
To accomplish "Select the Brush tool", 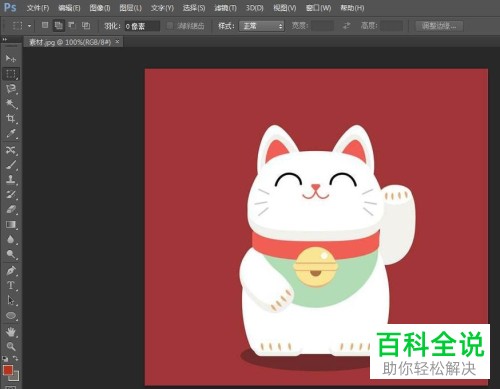I will [11, 165].
